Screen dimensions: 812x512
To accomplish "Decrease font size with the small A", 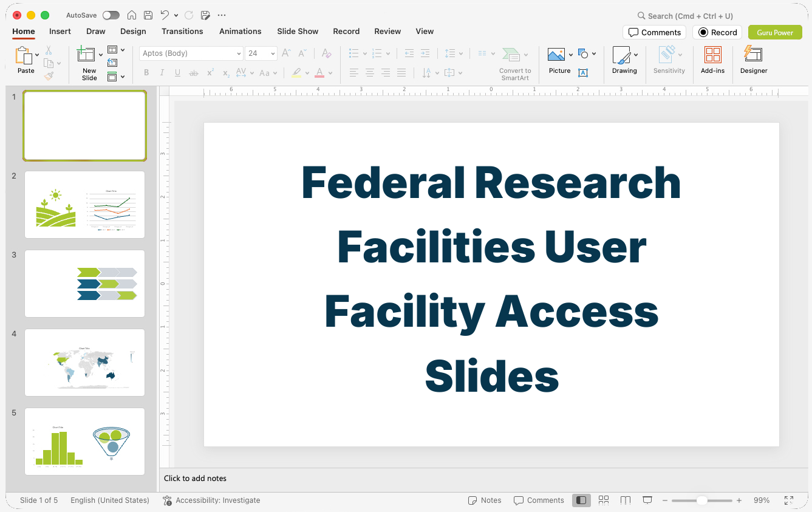I will [302, 53].
